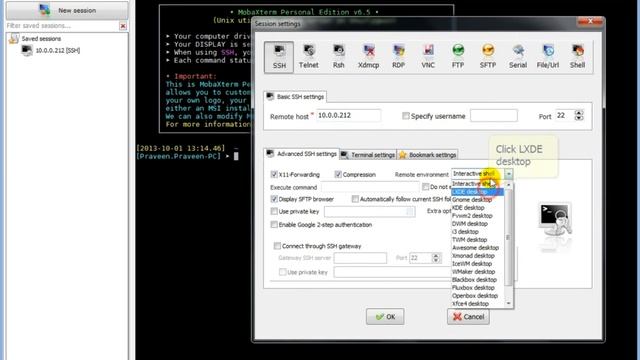This screenshot has width=640, height=360.
Task: Expand the Saved sessions folder
Action: 36,39
